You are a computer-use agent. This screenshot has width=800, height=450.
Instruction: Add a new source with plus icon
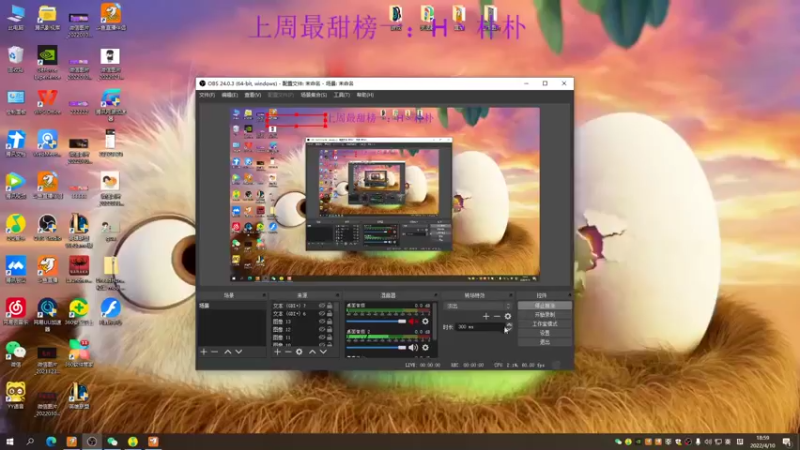[x=277, y=352]
